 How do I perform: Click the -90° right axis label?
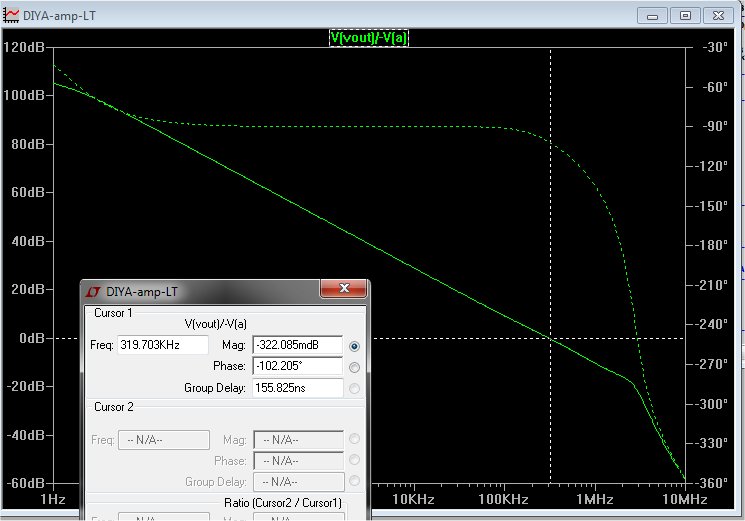pos(715,126)
